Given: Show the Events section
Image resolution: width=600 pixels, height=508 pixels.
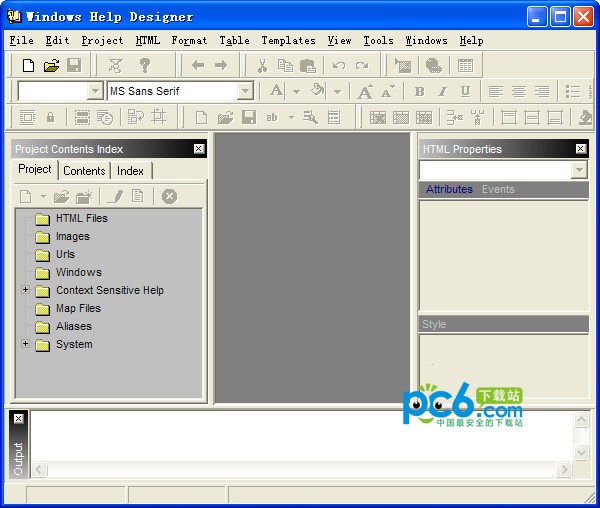Looking at the screenshot, I should 498,189.
